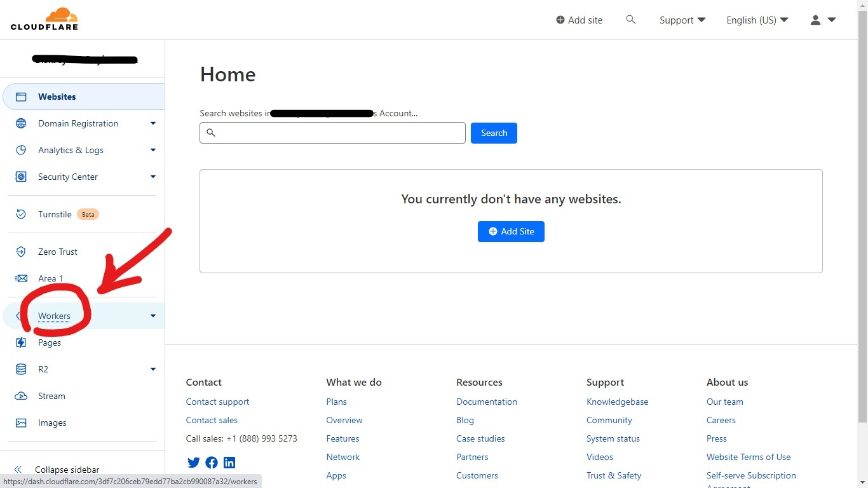Image resolution: width=868 pixels, height=488 pixels.
Task: Click the Security Center icon
Action: point(21,177)
